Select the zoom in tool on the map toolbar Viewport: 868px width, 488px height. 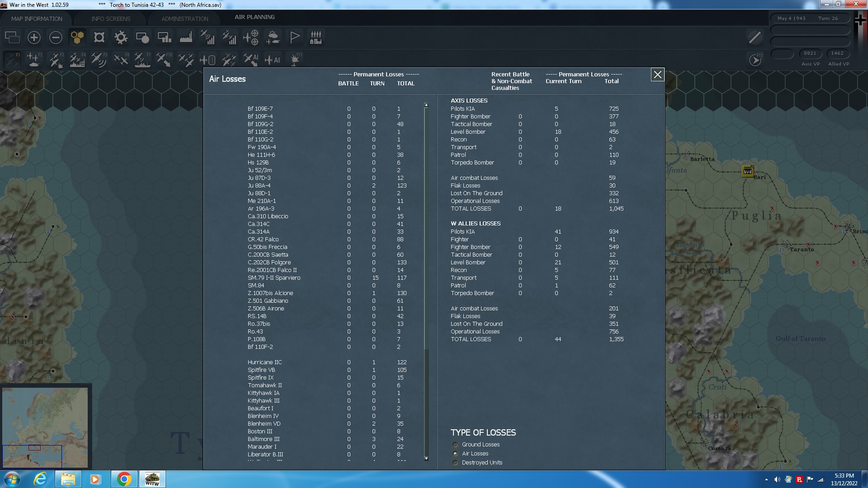[34, 38]
